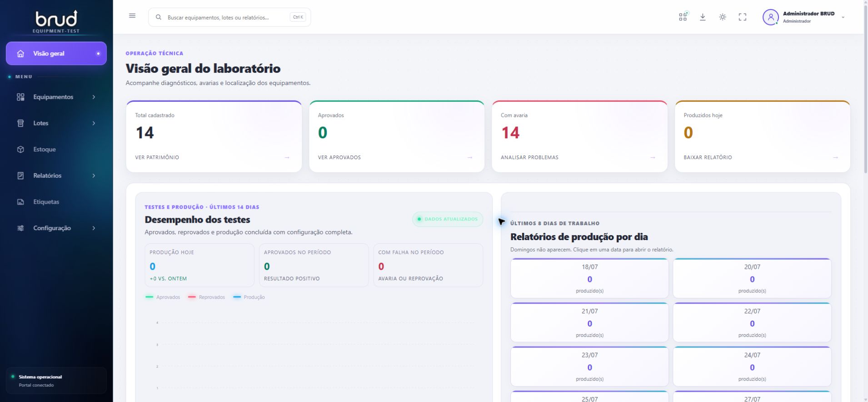Expand the Equipamentos submenu chevron
The image size is (868, 402).
pos(94,97)
